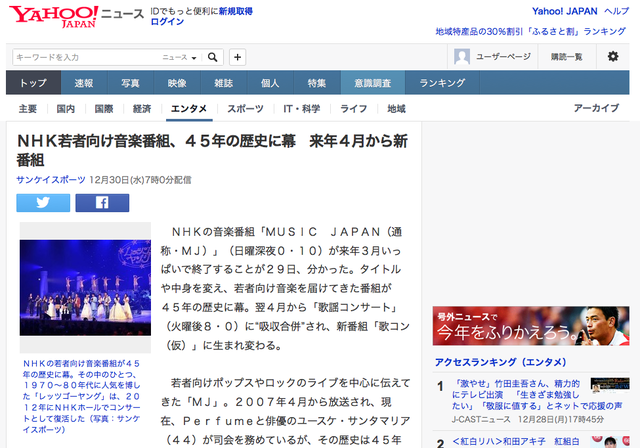The height and width of the screenshot is (448, 640).
Task: Open the ランキング tab
Action: coord(442,83)
